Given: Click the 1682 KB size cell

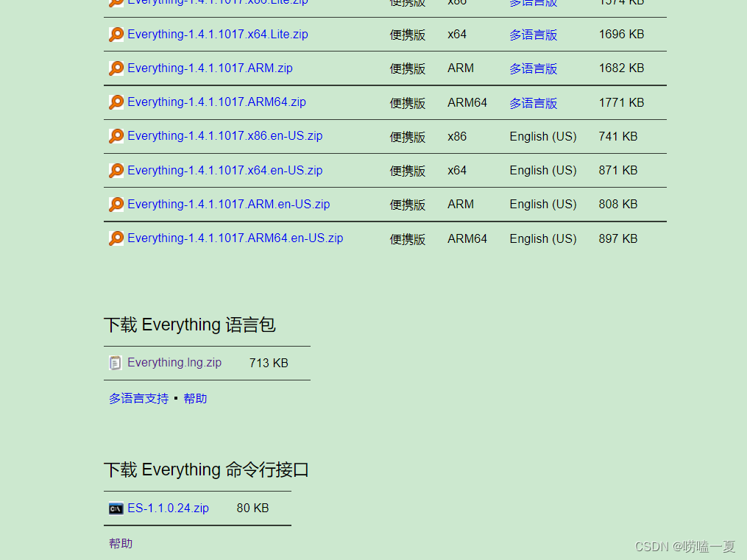Looking at the screenshot, I should [621, 68].
